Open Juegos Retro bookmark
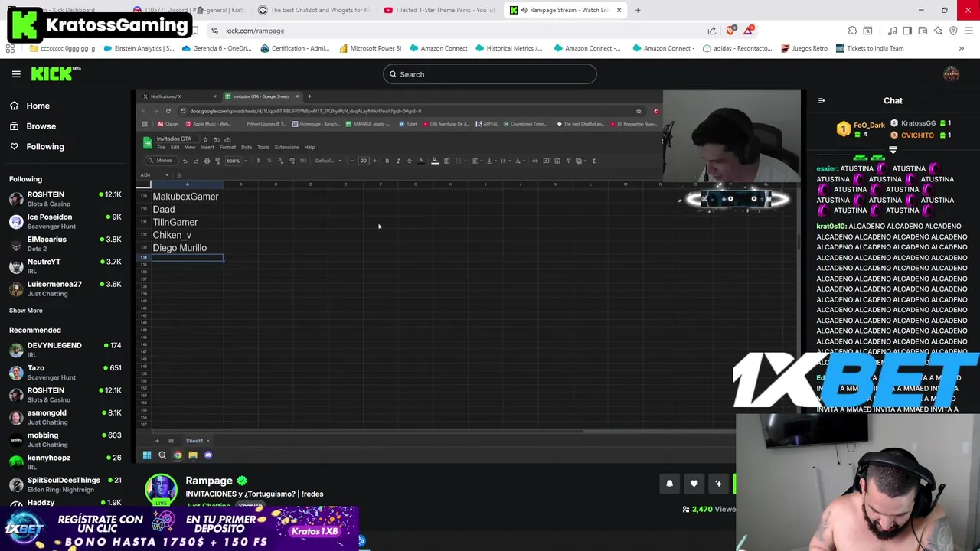This screenshot has height=551, width=980. coord(804,48)
